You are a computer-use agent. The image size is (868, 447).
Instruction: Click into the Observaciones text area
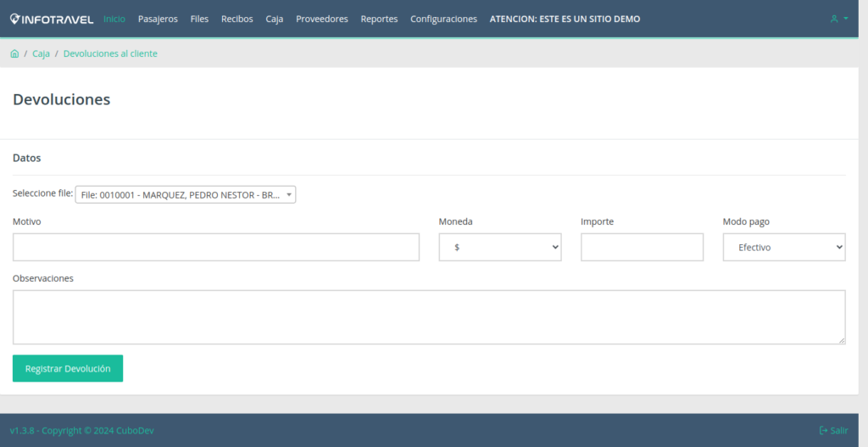[429, 317]
